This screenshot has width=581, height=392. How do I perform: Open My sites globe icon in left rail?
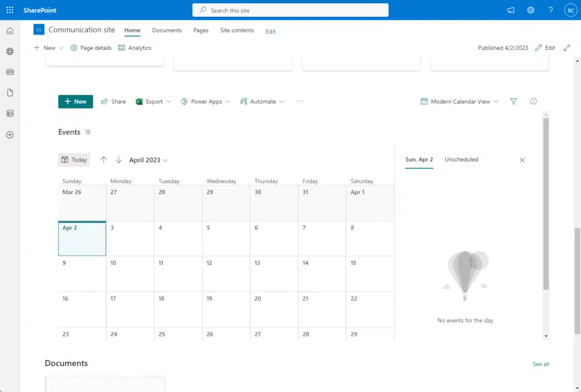(10, 51)
